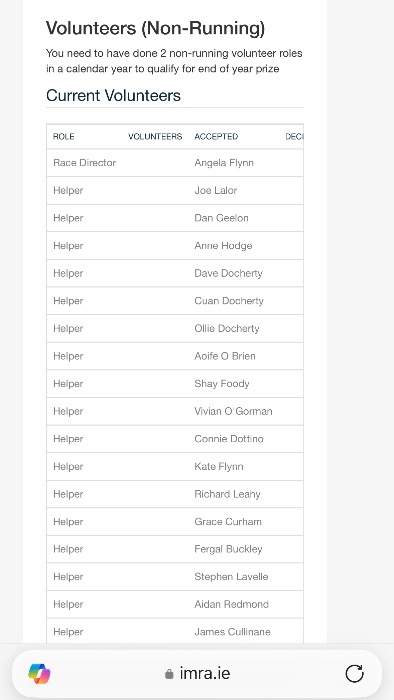Open Aoife O Brien volunteer entry
394x700 pixels.
click(225, 356)
